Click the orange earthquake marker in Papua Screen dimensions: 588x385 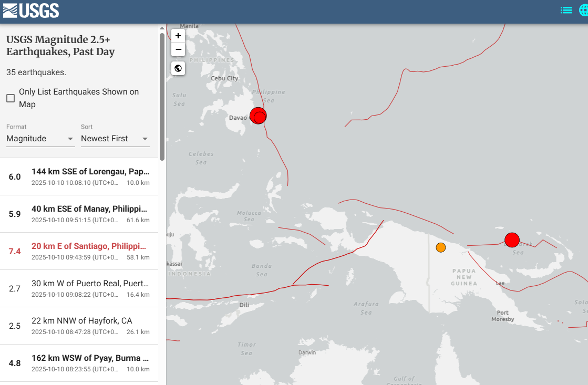[x=440, y=247]
